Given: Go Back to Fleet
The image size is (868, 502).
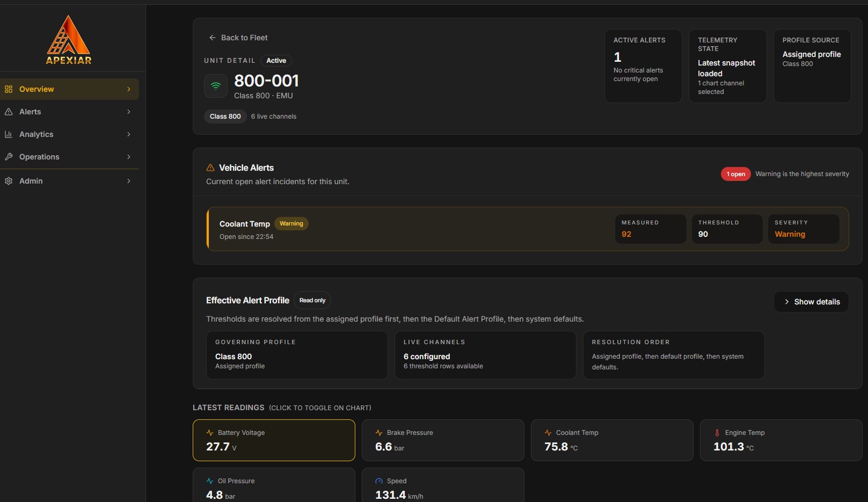Looking at the screenshot, I should click(x=238, y=38).
